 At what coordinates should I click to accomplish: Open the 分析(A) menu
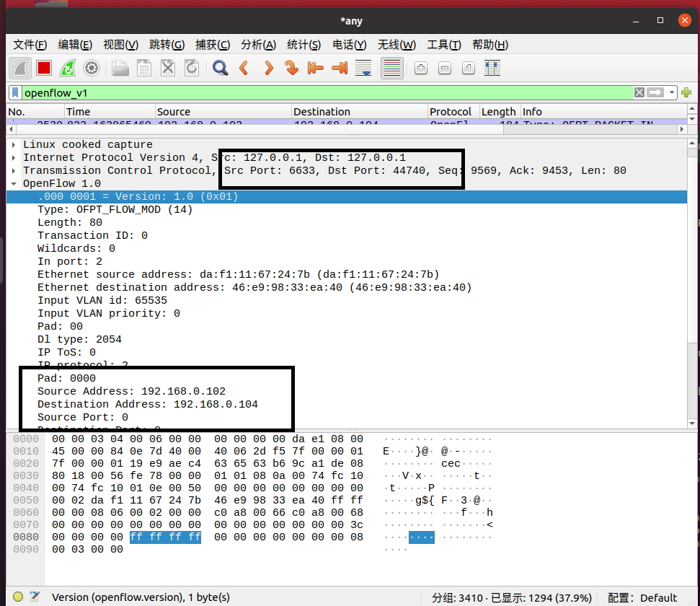pyautogui.click(x=258, y=45)
